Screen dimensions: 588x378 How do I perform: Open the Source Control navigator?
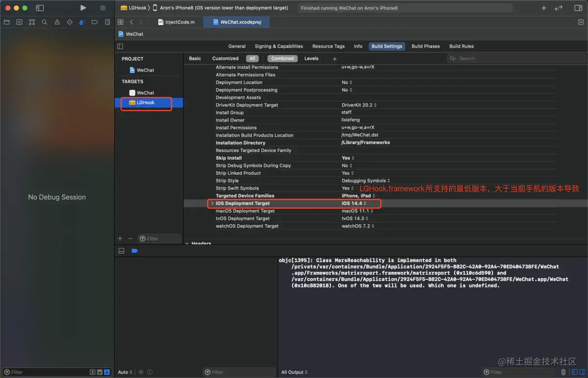pyautogui.click(x=19, y=22)
